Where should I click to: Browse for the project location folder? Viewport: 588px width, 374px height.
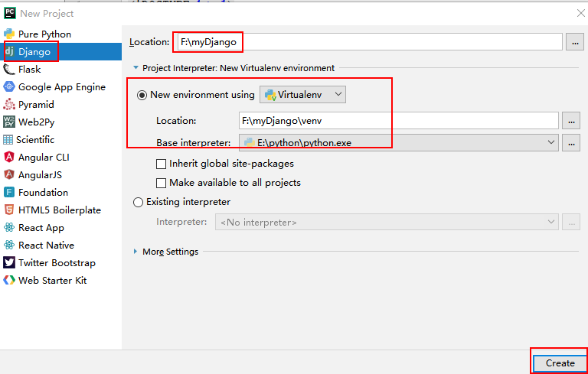575,42
